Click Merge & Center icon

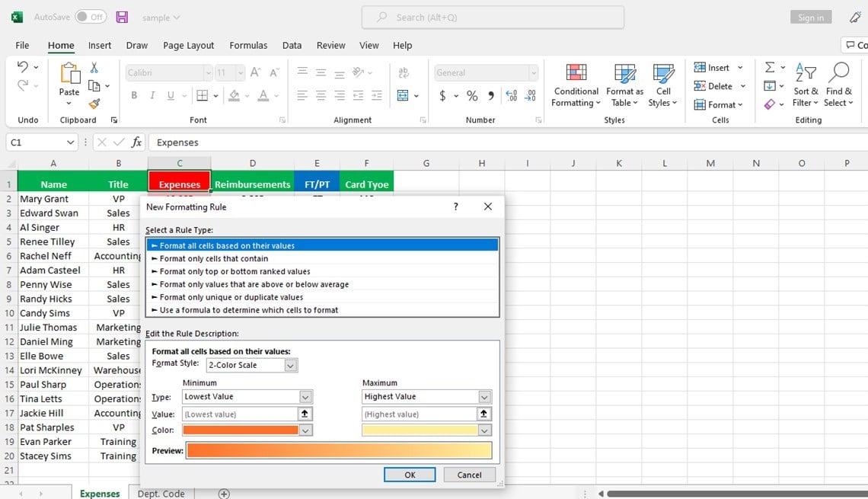pyautogui.click(x=403, y=96)
